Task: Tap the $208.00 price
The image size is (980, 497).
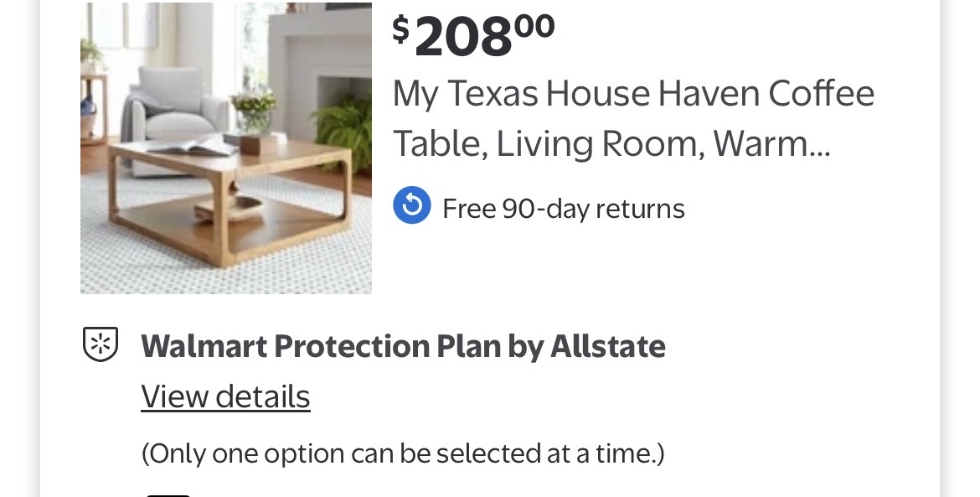Action: coord(473,34)
